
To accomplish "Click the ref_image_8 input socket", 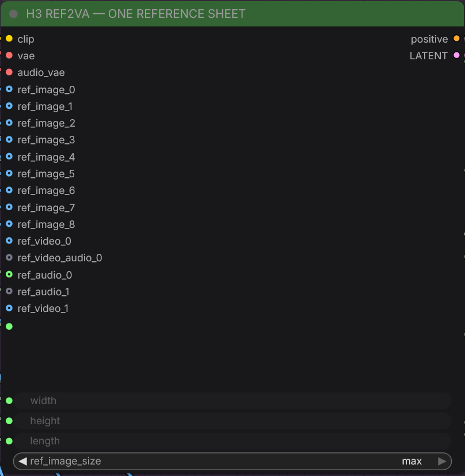I will coord(9,224).
